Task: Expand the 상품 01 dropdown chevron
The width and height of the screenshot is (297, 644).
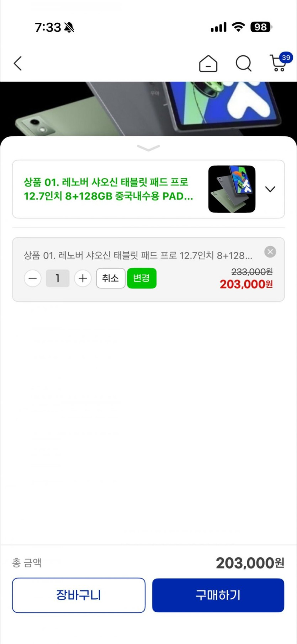Action: [x=270, y=189]
